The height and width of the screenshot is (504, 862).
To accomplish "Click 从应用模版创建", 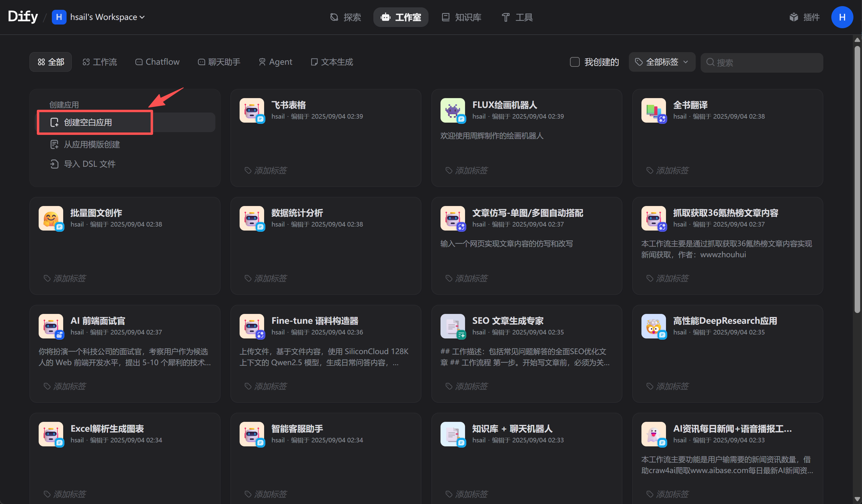I will (x=85, y=145).
